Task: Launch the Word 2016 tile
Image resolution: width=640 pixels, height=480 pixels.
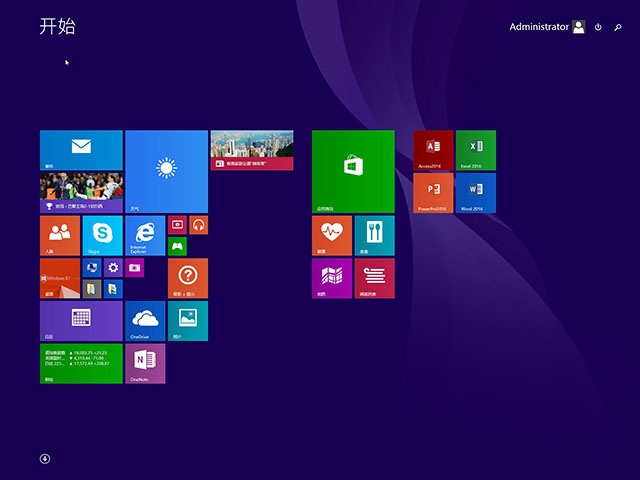Action: [x=476, y=193]
